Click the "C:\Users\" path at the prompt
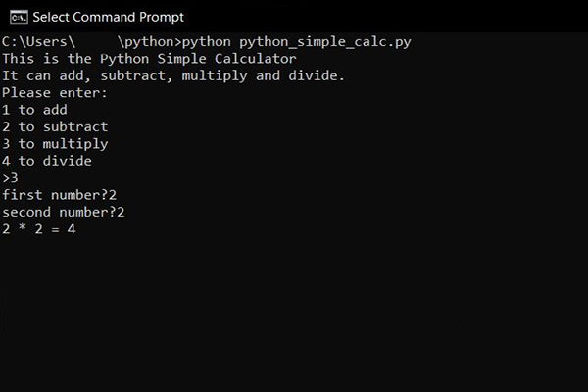This screenshot has height=392, width=588. click(x=38, y=42)
